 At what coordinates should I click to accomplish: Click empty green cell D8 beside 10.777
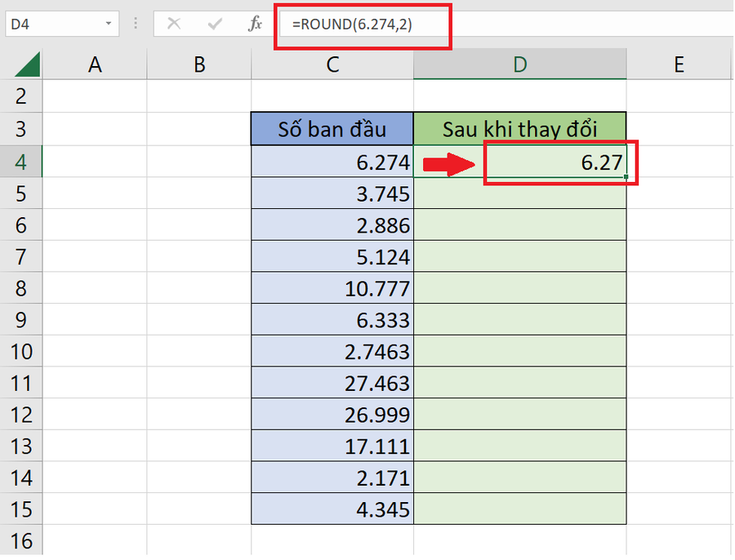(520, 287)
